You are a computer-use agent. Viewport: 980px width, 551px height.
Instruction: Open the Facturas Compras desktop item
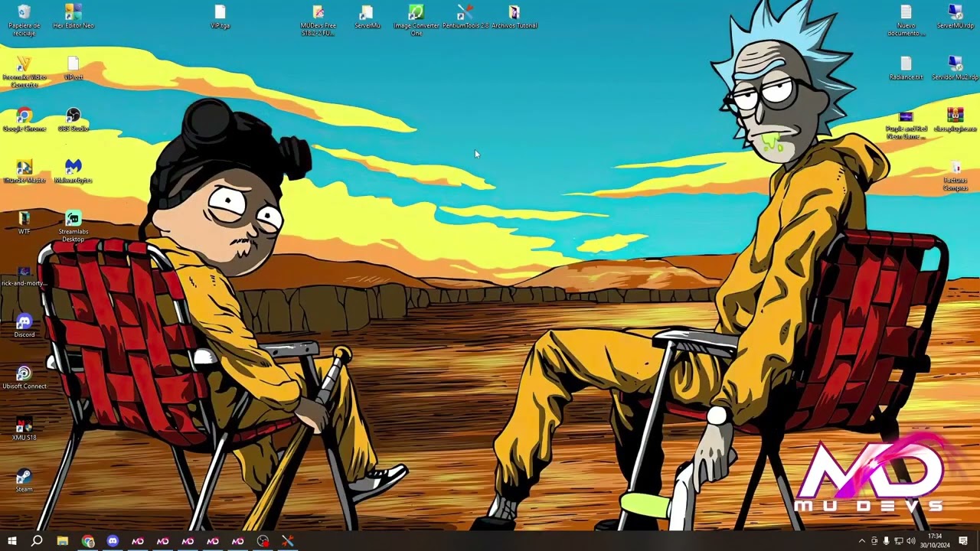pos(955,175)
